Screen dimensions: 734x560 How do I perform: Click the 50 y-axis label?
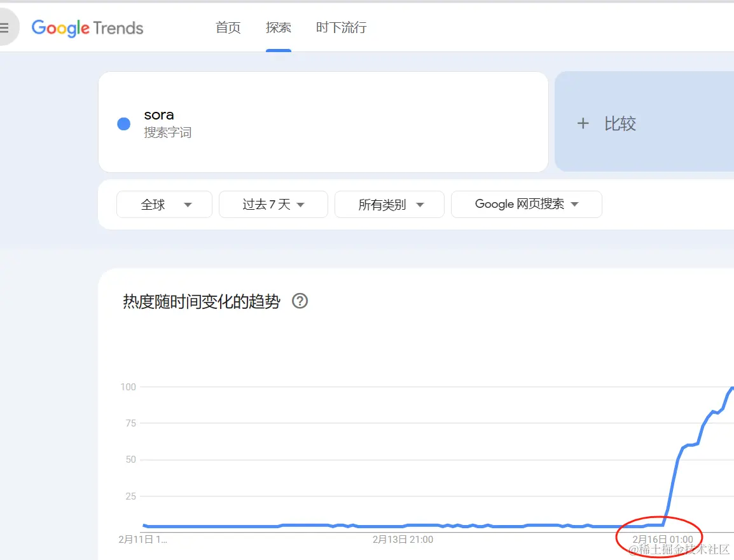pos(130,460)
